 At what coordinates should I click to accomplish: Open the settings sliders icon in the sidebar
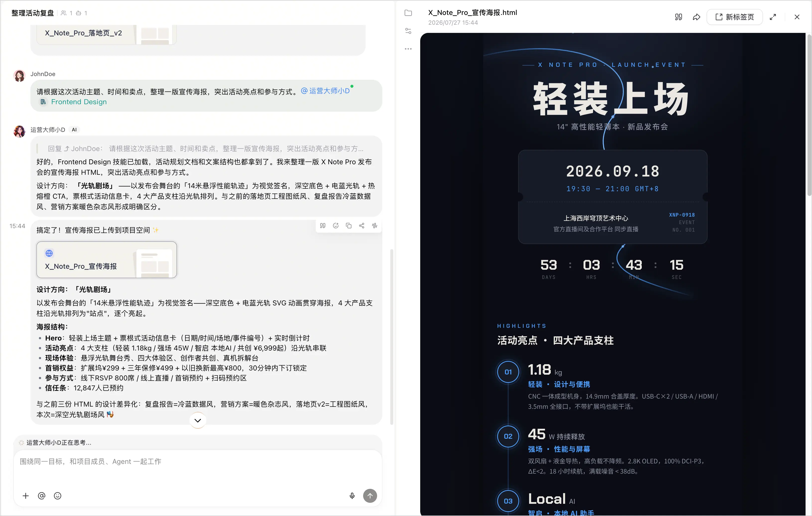pos(408,31)
